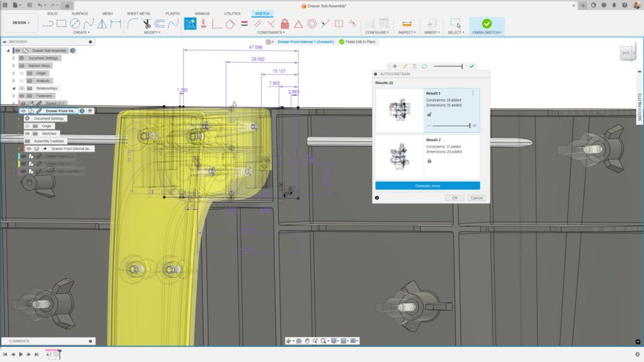Expand the Named Views tree node
The width and height of the screenshot is (644, 362).
coord(13,66)
